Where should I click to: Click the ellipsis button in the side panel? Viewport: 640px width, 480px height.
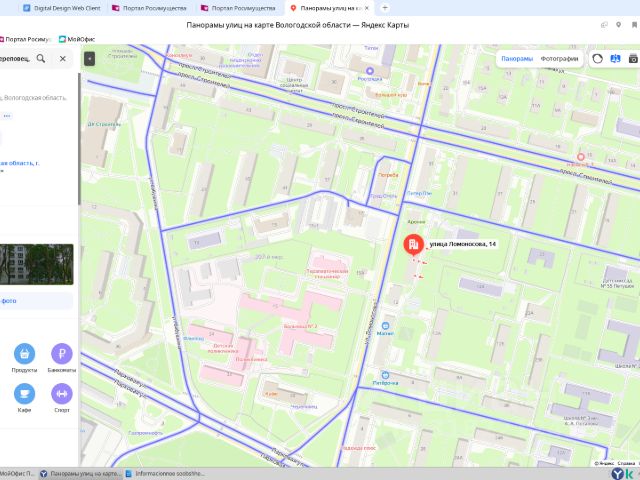7,116
